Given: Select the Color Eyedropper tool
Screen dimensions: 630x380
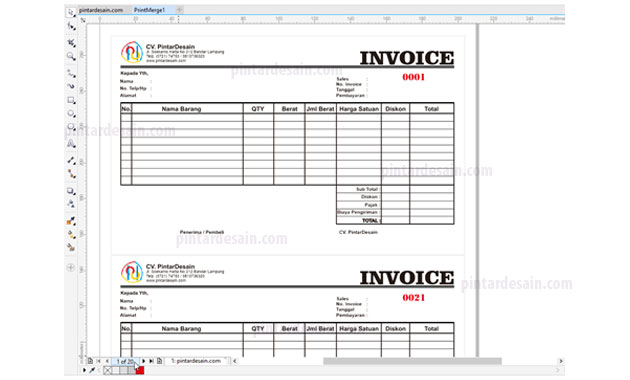Looking at the screenshot, I should click(x=71, y=221).
